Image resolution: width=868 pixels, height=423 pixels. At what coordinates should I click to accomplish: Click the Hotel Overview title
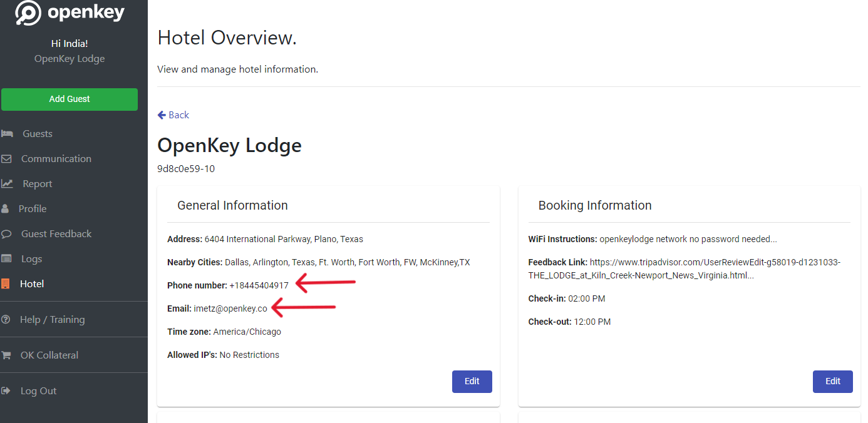[x=227, y=38]
